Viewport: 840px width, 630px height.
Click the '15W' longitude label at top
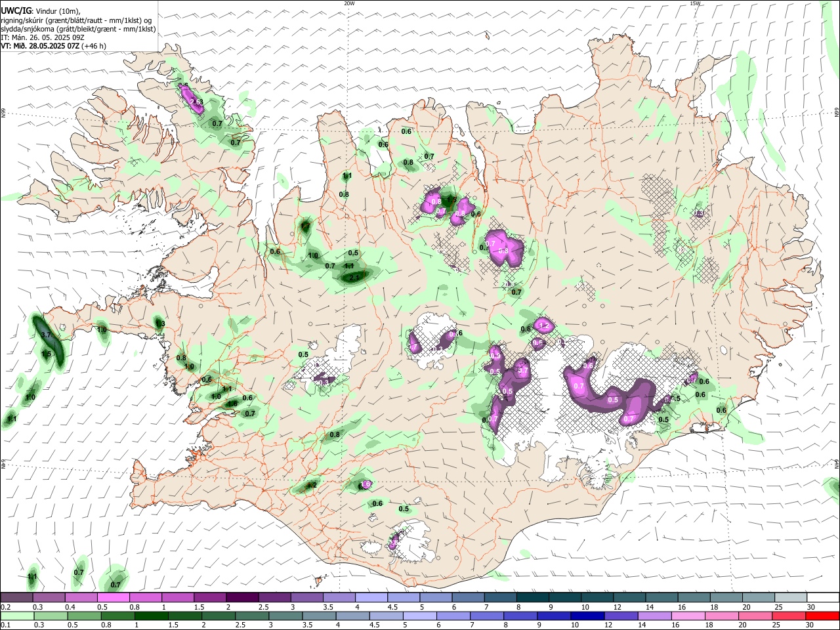coord(695,3)
